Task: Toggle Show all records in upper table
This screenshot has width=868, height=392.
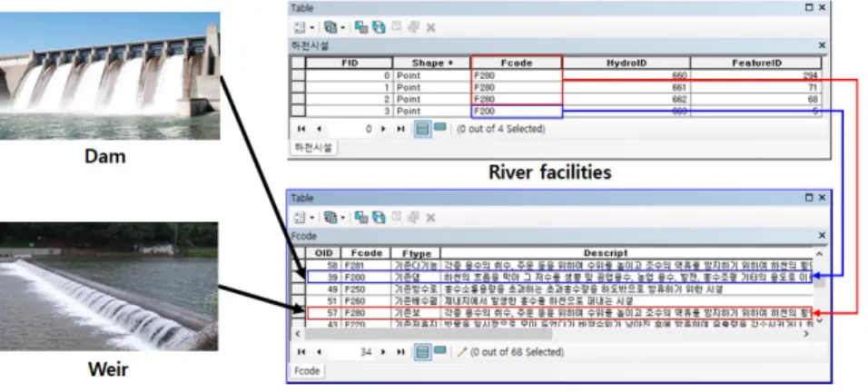Action: click(x=422, y=130)
